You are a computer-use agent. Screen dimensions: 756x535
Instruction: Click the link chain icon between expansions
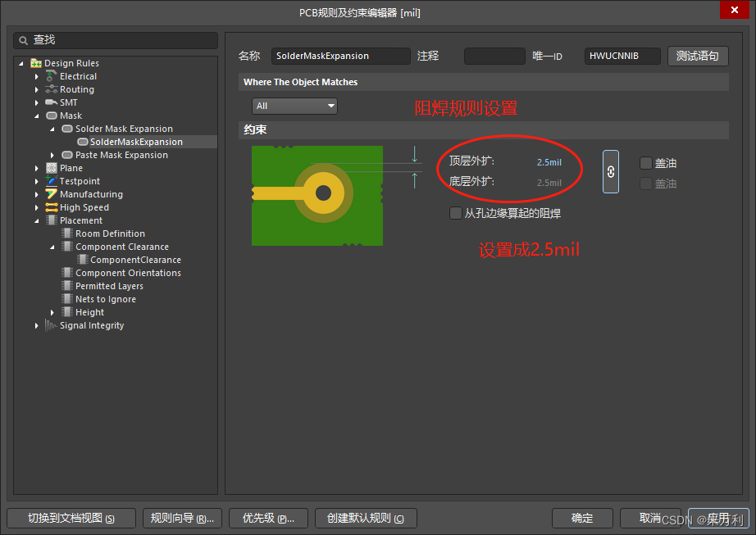(x=611, y=172)
